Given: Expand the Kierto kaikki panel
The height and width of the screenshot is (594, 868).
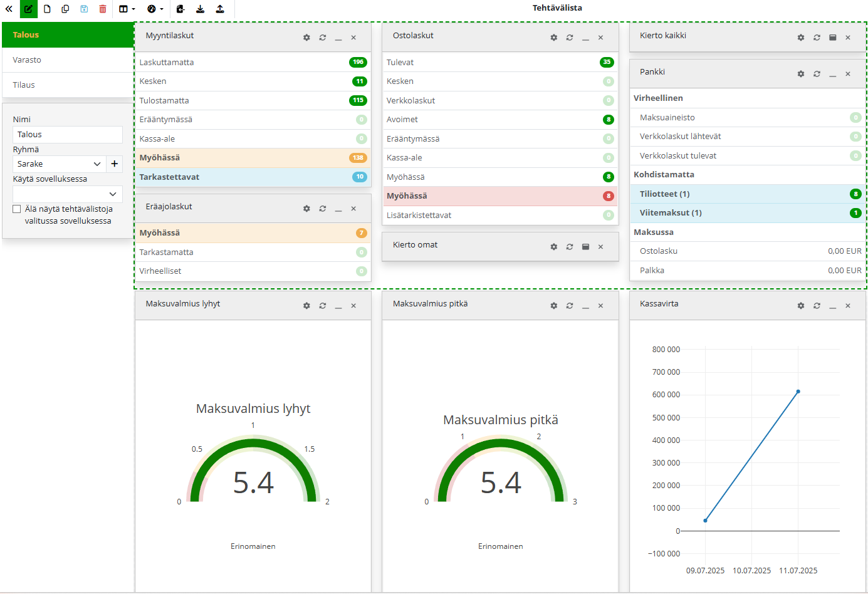Looking at the screenshot, I should pyautogui.click(x=832, y=38).
